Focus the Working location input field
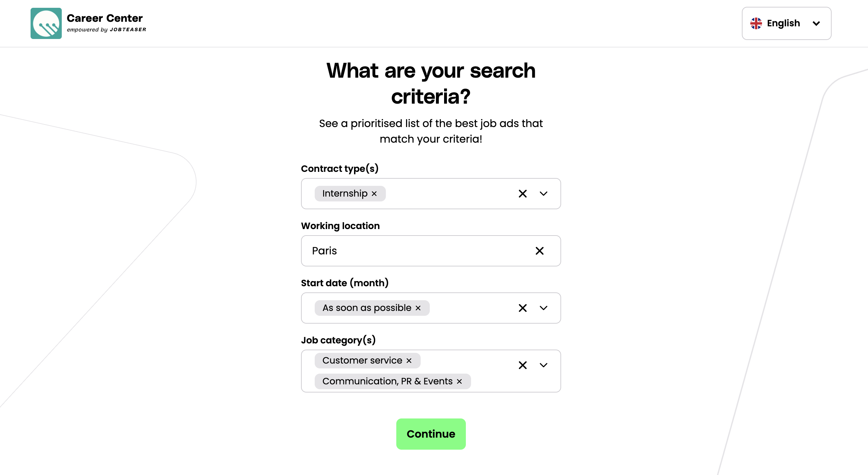 pyautogui.click(x=418, y=251)
